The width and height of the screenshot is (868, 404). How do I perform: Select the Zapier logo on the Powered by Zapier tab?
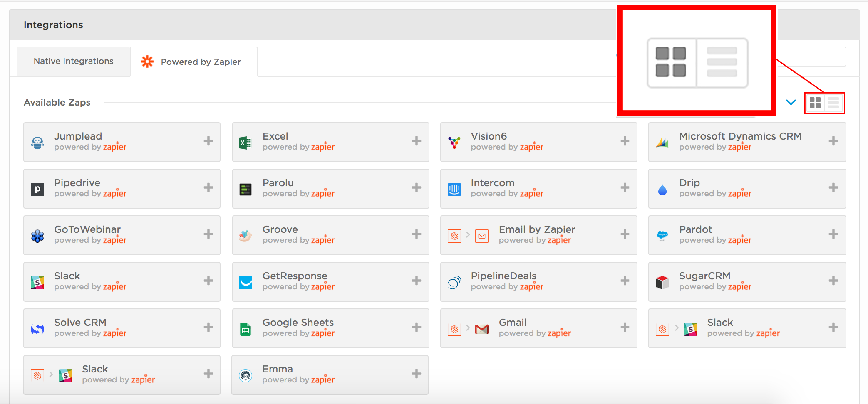148,61
